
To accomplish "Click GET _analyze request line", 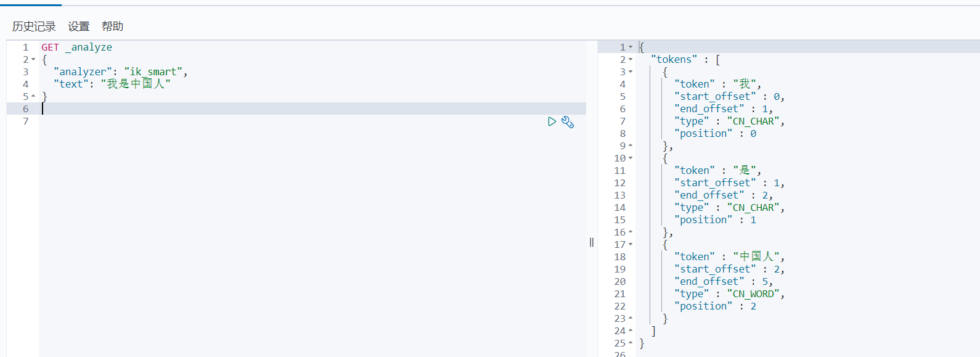I will click(77, 47).
